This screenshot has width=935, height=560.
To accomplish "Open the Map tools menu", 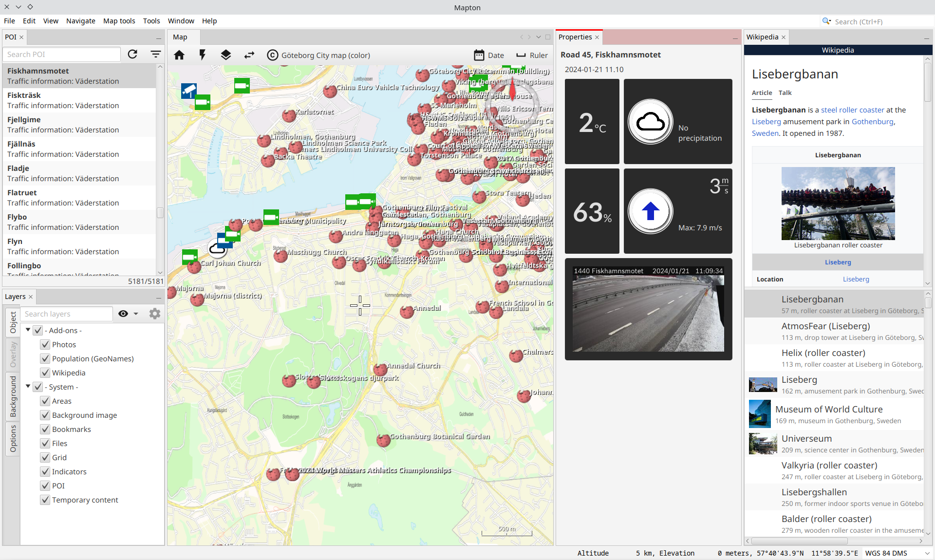I will 119,21.
